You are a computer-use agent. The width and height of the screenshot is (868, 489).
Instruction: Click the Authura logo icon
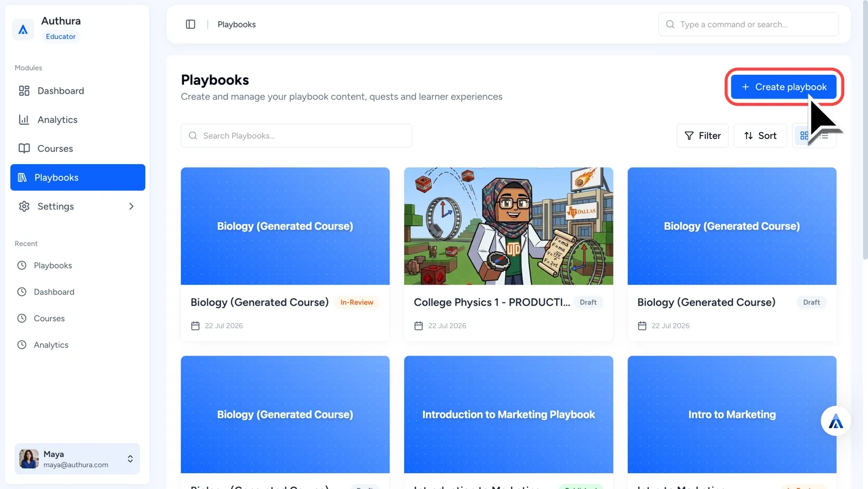click(x=23, y=29)
